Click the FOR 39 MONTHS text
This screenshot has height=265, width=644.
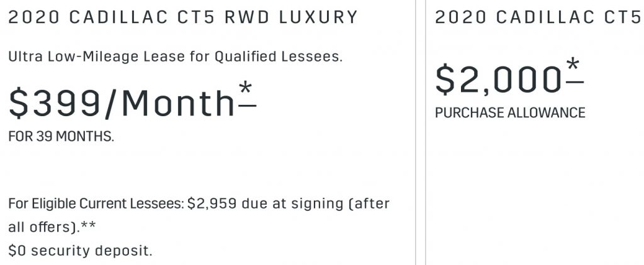coord(61,137)
